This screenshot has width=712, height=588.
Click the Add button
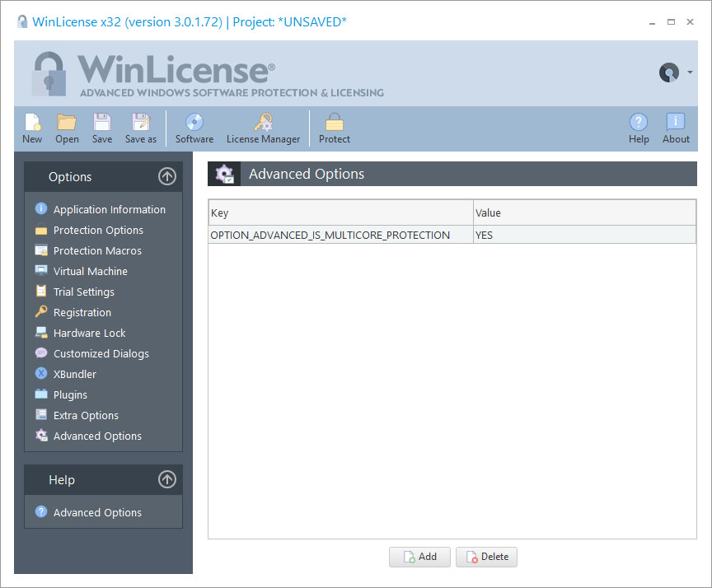pyautogui.click(x=419, y=557)
